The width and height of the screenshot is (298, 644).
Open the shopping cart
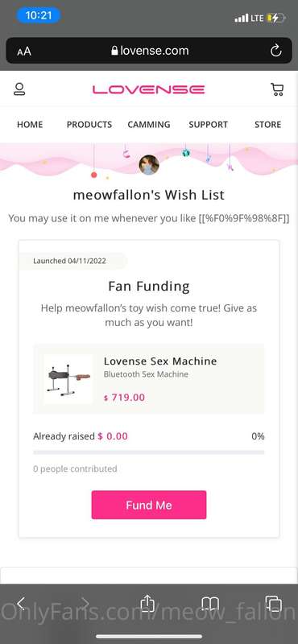(x=277, y=89)
